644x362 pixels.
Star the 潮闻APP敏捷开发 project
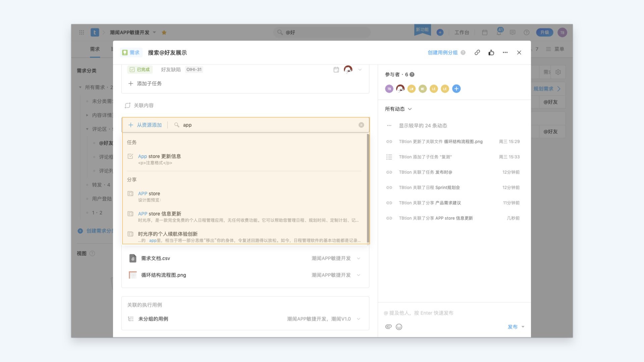pyautogui.click(x=164, y=33)
